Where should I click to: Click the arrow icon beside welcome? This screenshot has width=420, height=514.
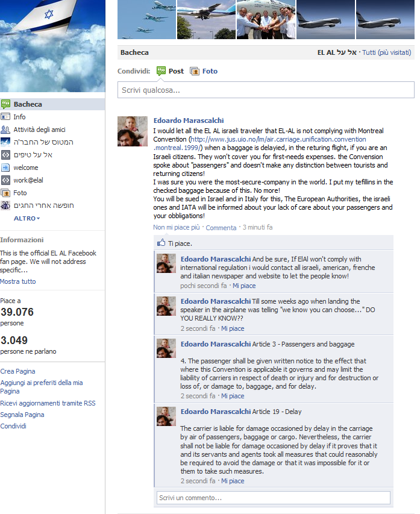click(x=5, y=168)
